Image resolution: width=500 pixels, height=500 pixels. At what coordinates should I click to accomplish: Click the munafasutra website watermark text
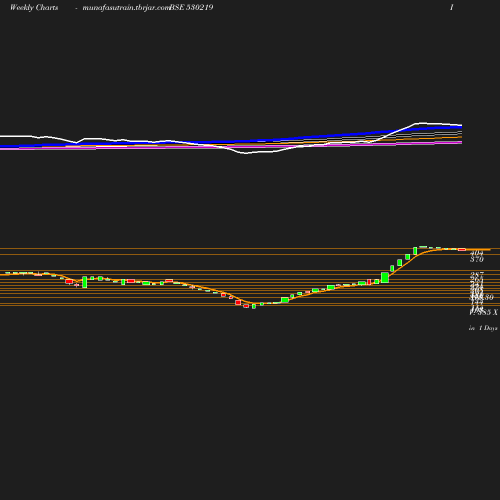(126, 8)
